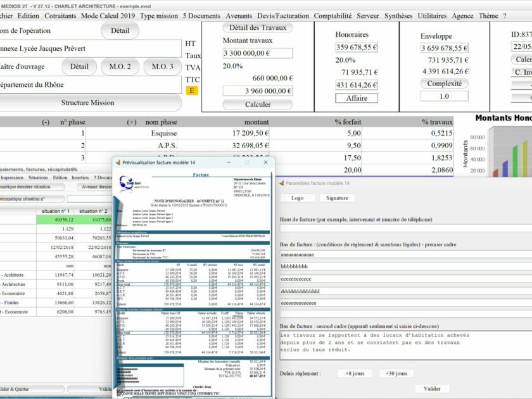This screenshot has width=532, height=399.
Task: Click the eeeeeeeeeeeee footer line field
Action: pos(406,303)
